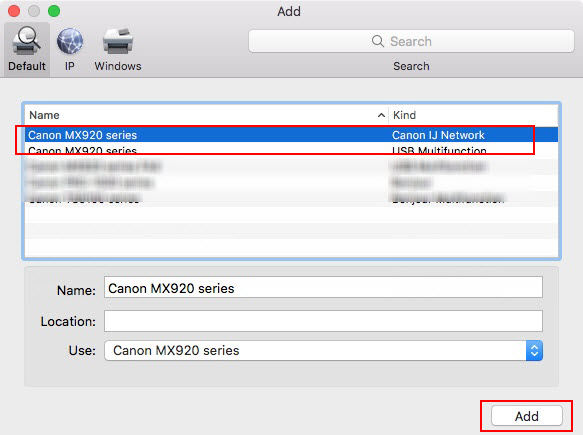Screen dimensions: 583x435
Task: Click the Windows tab label text
Action: tap(118, 66)
